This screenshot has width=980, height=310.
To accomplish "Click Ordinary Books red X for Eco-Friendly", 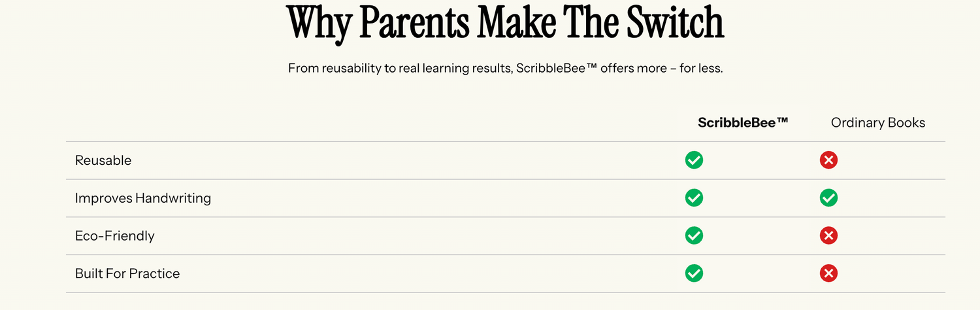I will pyautogui.click(x=828, y=235).
